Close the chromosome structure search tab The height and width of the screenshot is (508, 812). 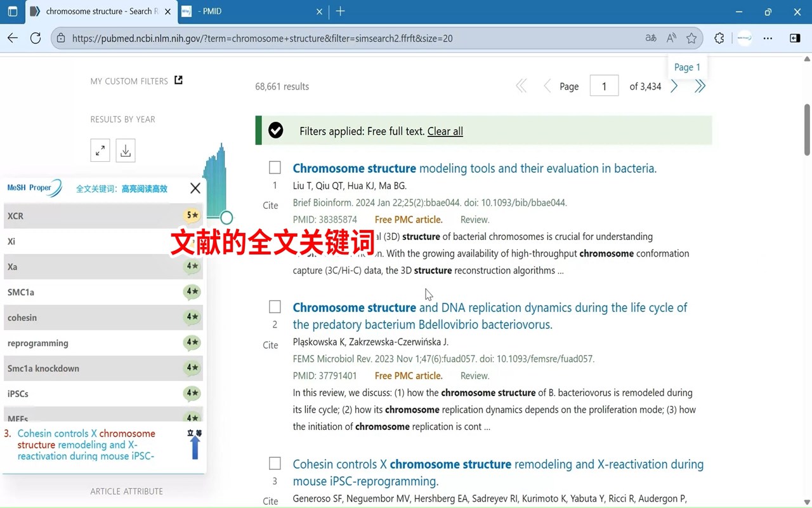(x=167, y=11)
